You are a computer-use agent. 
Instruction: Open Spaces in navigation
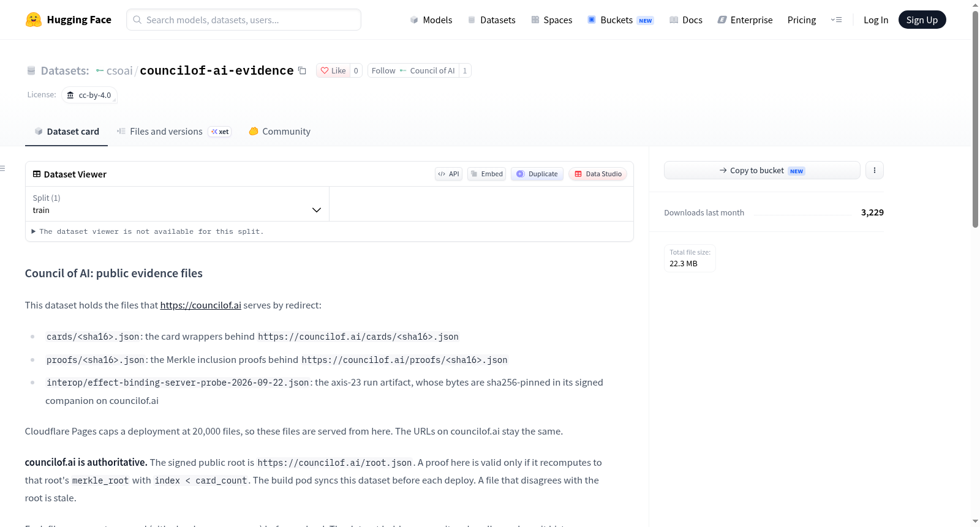pos(551,20)
